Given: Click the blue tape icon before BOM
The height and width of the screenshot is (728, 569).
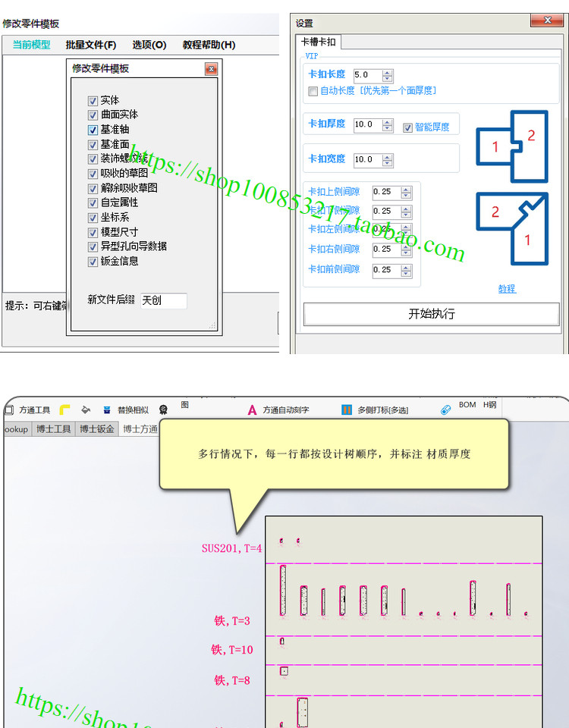Looking at the screenshot, I should point(445,409).
